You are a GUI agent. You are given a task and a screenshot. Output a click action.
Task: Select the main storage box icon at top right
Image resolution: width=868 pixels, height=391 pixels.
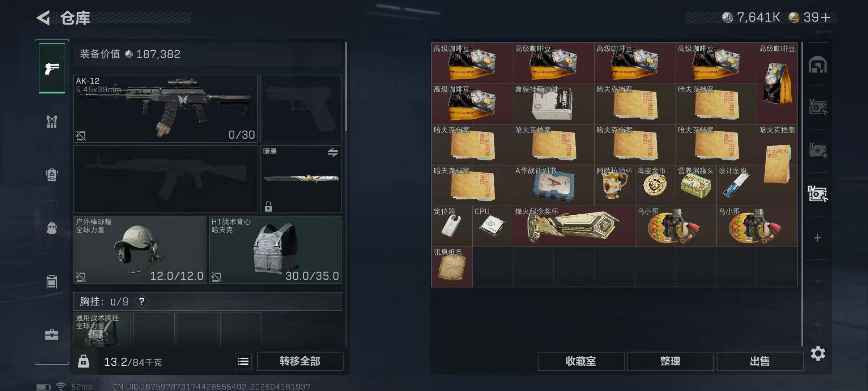[x=818, y=65]
